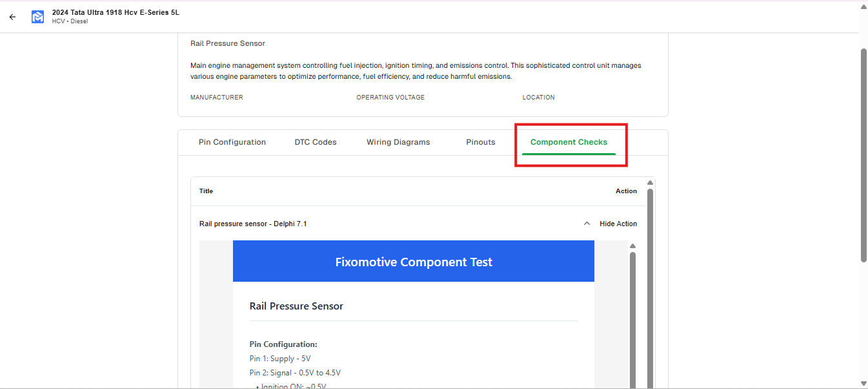868x389 pixels.
Task: Select the highlighted Component Checks tab
Action: pos(569,142)
